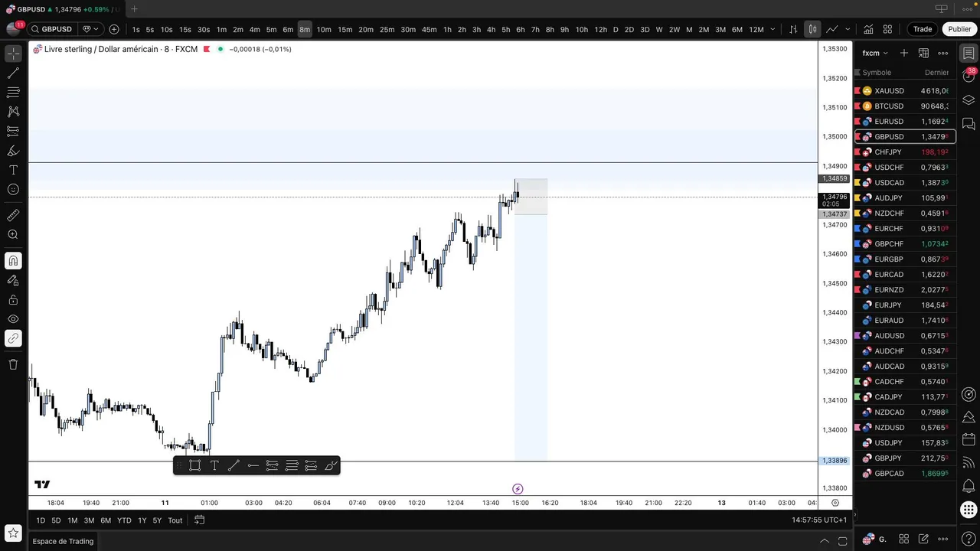
Task: Click horizontal line tool in floating toolbar
Action: click(x=253, y=465)
